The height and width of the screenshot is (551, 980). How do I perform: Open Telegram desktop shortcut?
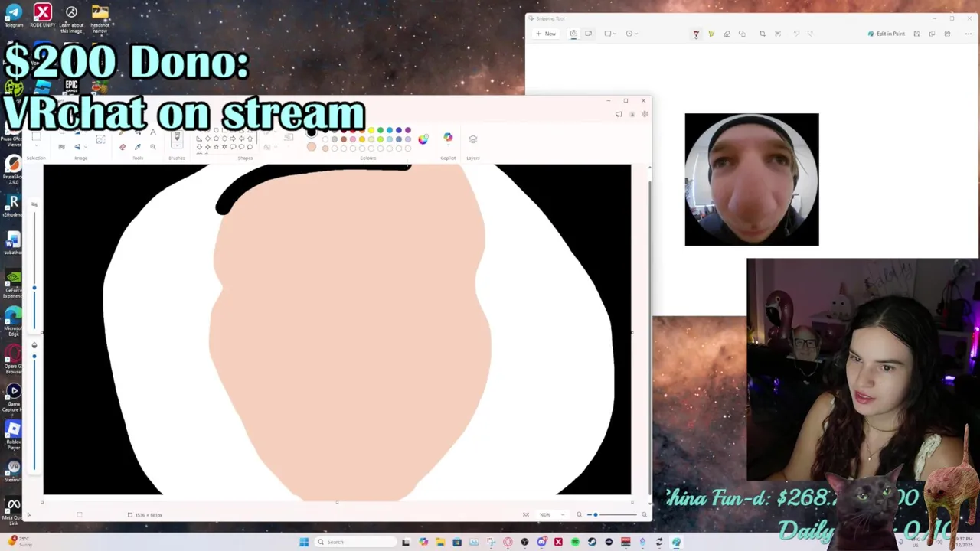click(14, 15)
